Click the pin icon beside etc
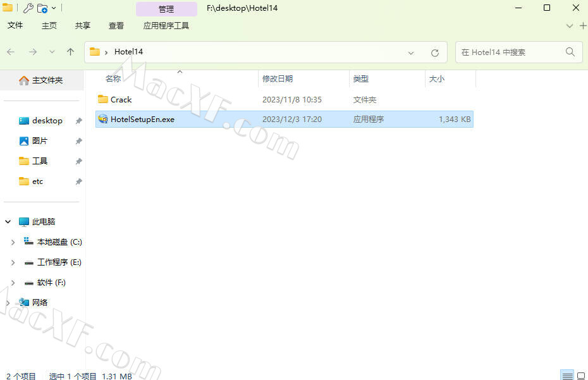This screenshot has height=380, width=588. (x=79, y=181)
